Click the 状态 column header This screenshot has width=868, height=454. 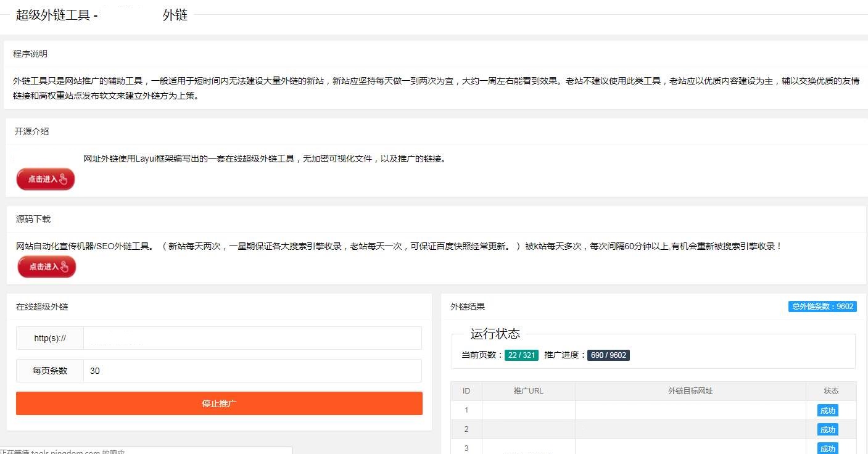tap(831, 390)
